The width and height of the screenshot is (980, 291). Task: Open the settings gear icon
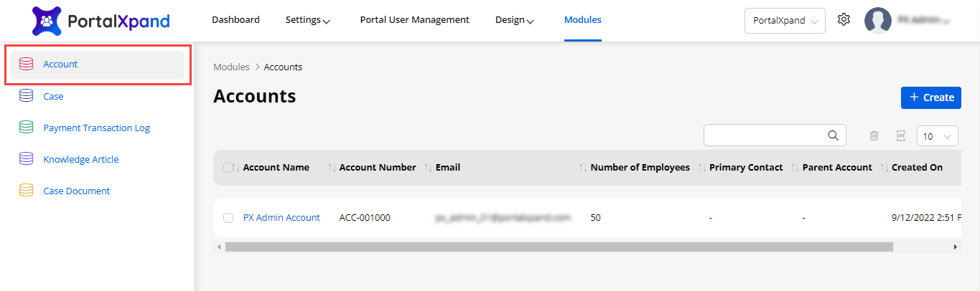coord(844,20)
